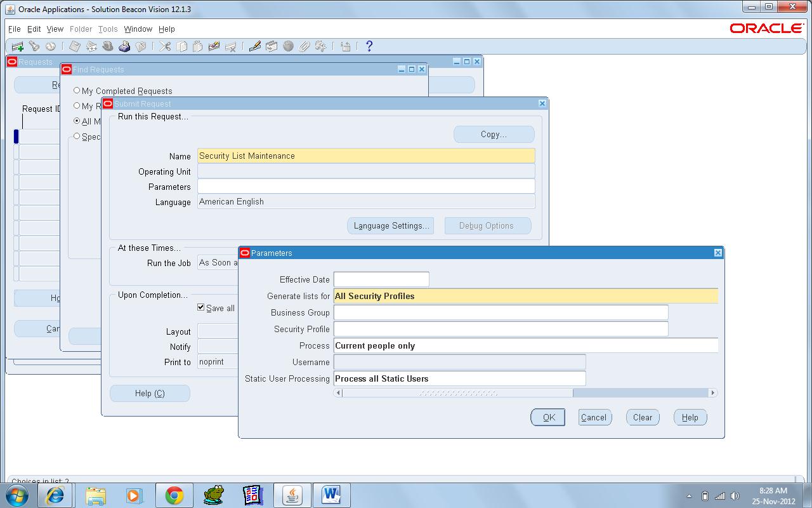Click the Static User Processing field
812x508 pixels.
(460, 378)
